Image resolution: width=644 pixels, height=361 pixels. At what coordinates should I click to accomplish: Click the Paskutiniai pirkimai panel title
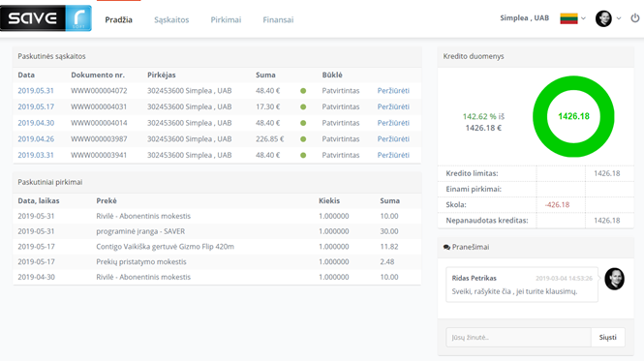(x=50, y=182)
